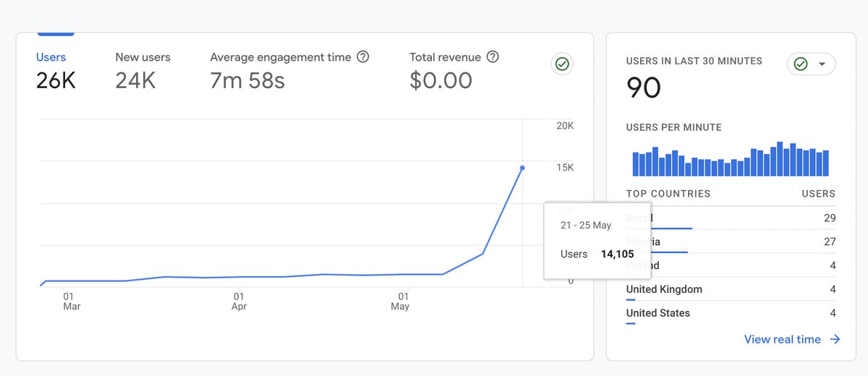Viewport: 868px width, 376px height.
Task: Switch to the New users metric tab
Action: [142, 57]
